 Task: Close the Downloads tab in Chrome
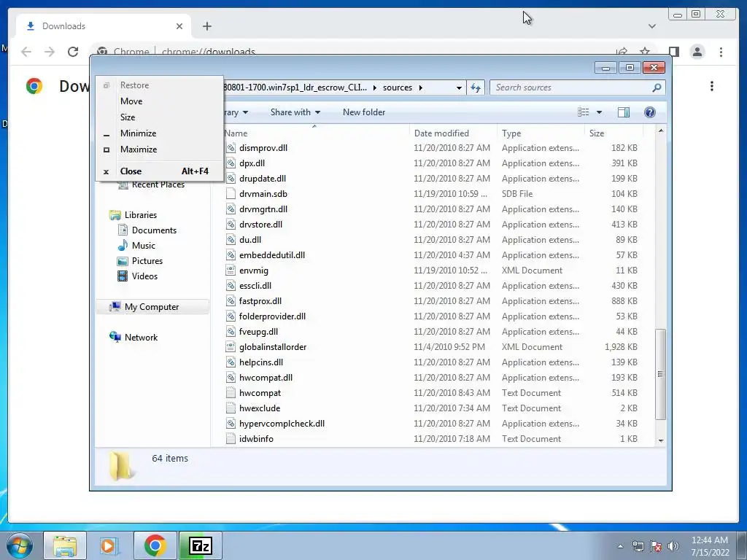tap(179, 26)
